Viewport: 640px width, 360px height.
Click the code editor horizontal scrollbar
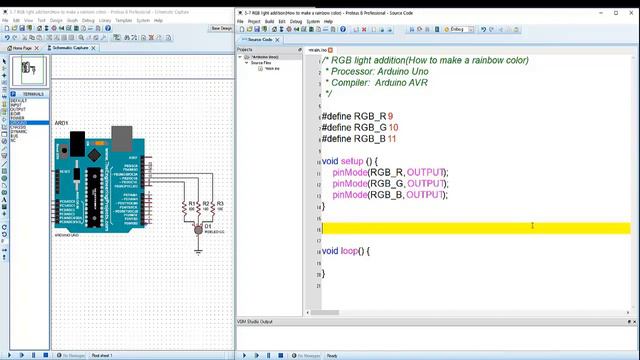pyautogui.click(x=468, y=313)
